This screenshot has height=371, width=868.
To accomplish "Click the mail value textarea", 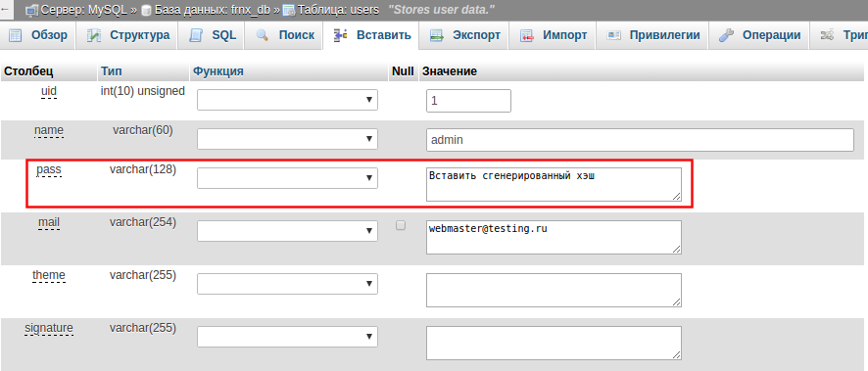I will point(554,237).
